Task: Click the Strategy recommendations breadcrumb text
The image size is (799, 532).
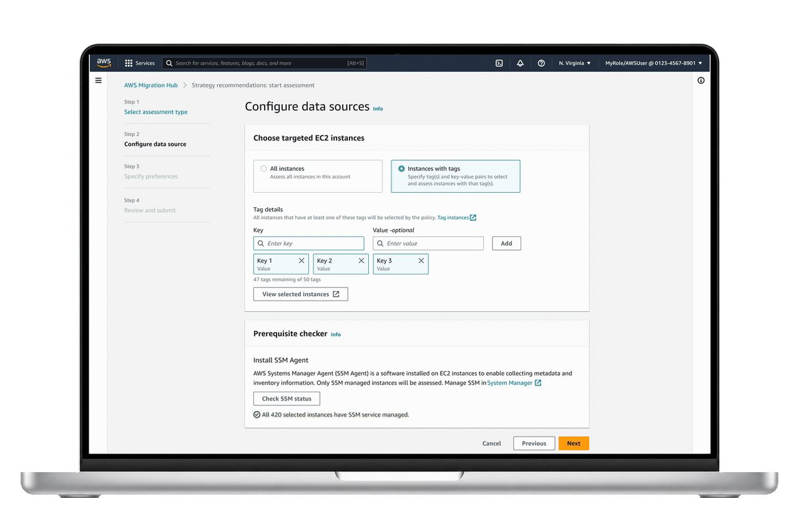Action: coord(253,85)
